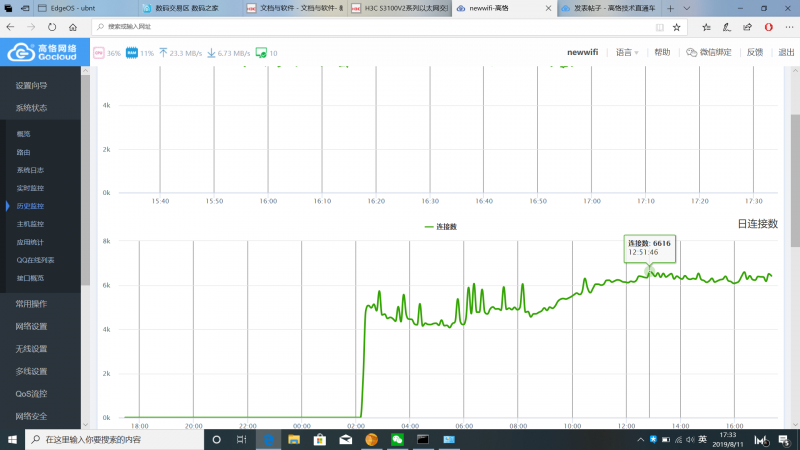Open the favorites hub
Image resolution: width=800 pixels, height=450 pixels.
point(706,27)
